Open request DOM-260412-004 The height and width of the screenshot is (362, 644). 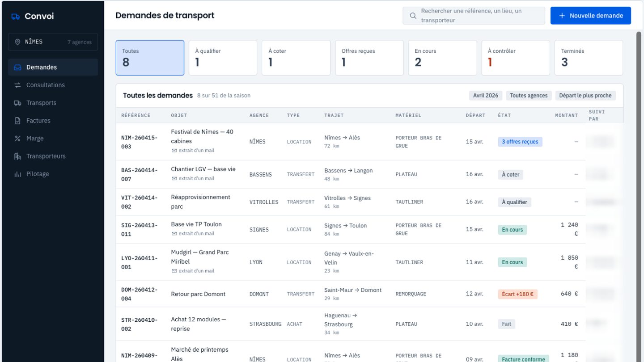[140, 294]
